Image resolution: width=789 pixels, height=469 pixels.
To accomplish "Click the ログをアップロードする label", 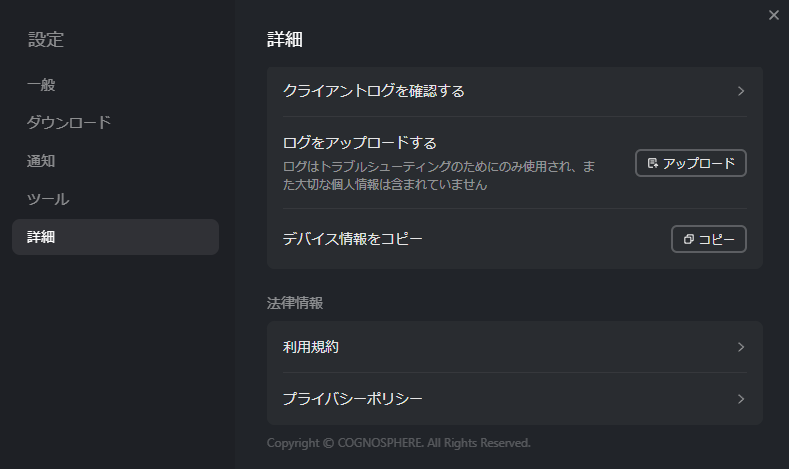I will pos(359,143).
